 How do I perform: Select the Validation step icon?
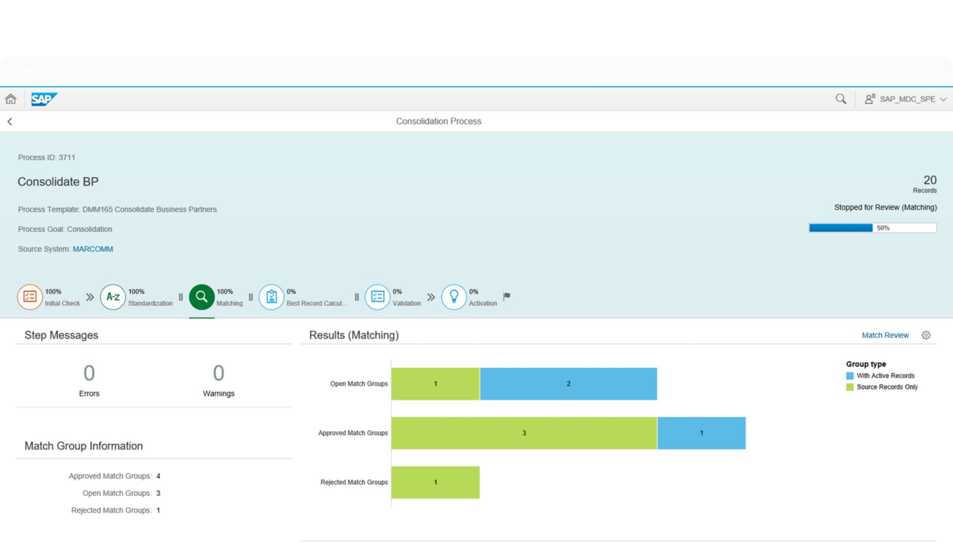[x=377, y=297]
